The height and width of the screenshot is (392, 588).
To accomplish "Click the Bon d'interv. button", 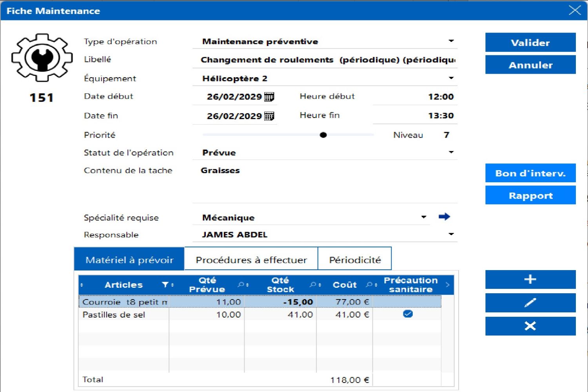I will pyautogui.click(x=530, y=173).
